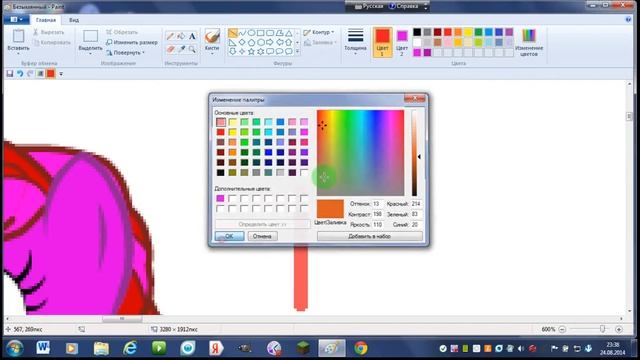Click the zoom out minus button
Viewport: 640px width, 360px height.
[562, 329]
